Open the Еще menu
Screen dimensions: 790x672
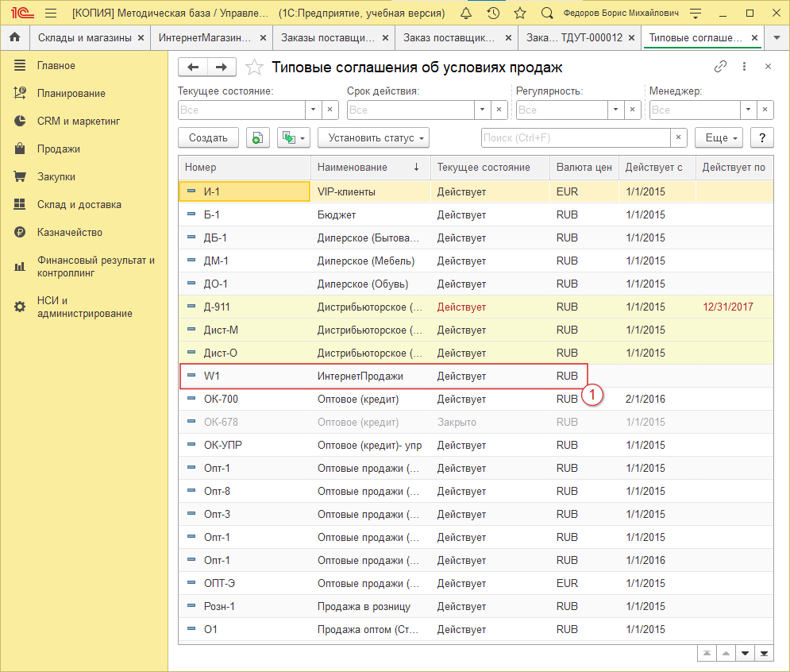(719, 137)
